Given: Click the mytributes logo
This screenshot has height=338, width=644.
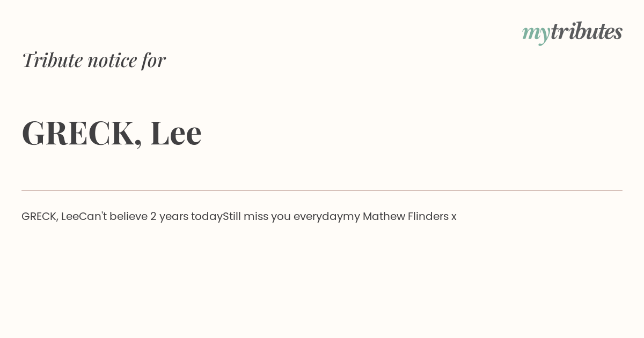Looking at the screenshot, I should tap(572, 32).
